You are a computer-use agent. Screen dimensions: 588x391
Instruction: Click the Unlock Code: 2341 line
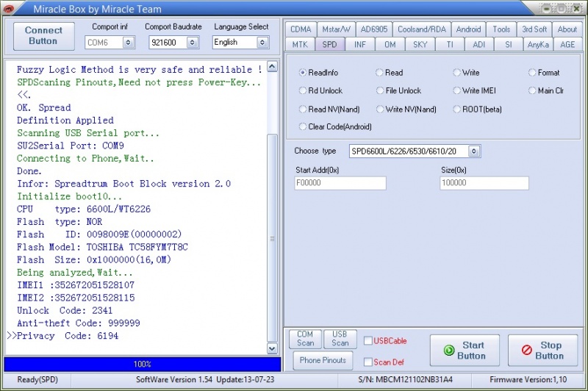[x=65, y=310]
